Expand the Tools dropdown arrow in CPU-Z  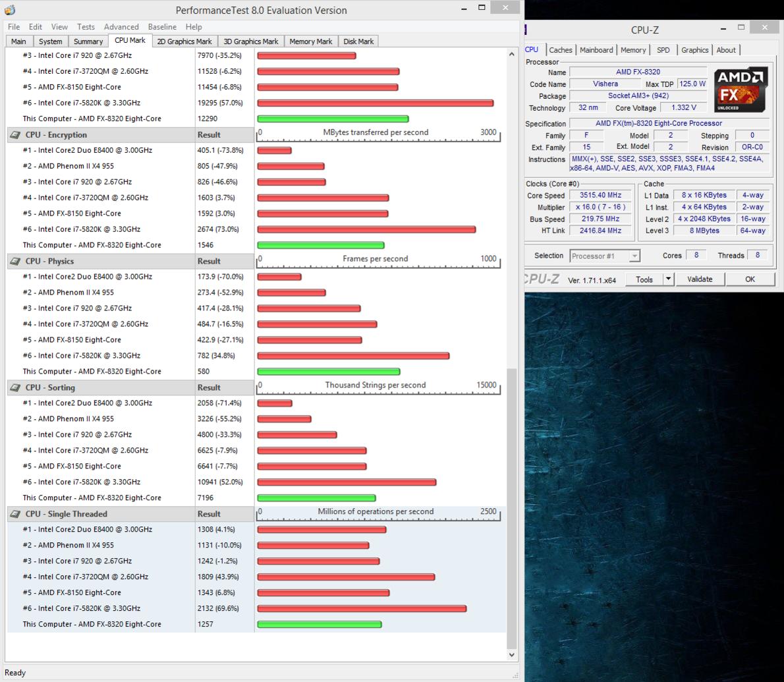[x=669, y=279]
